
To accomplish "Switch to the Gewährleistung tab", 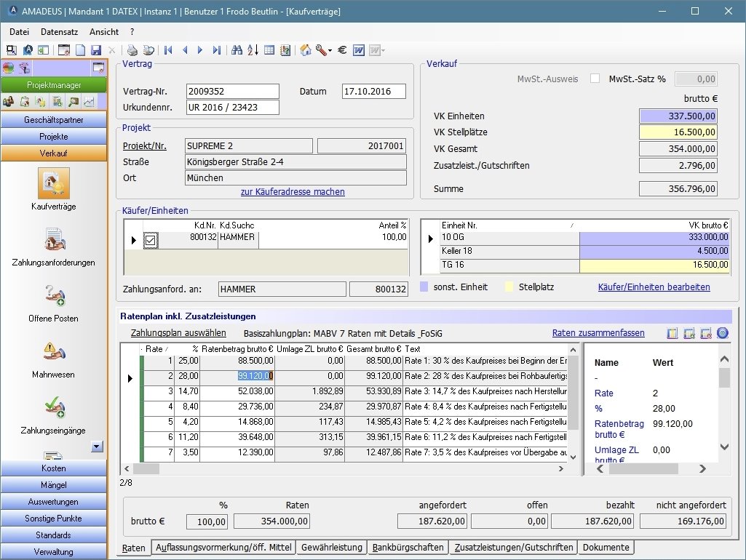I will pyautogui.click(x=331, y=548).
